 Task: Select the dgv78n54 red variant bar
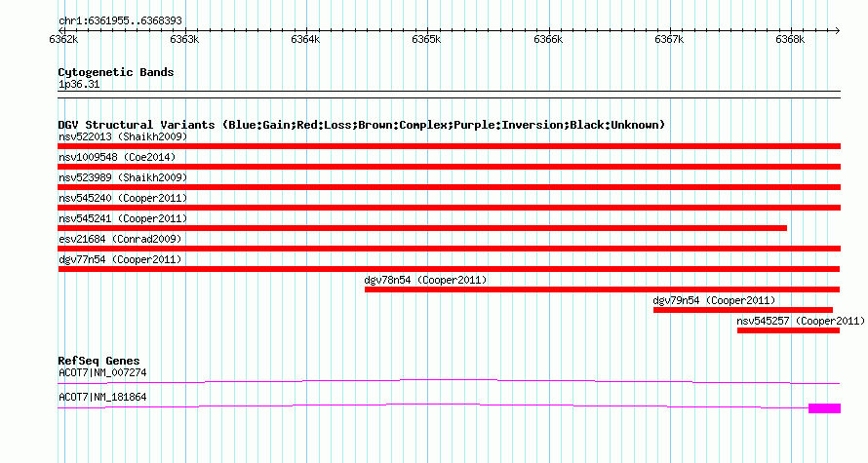603,289
